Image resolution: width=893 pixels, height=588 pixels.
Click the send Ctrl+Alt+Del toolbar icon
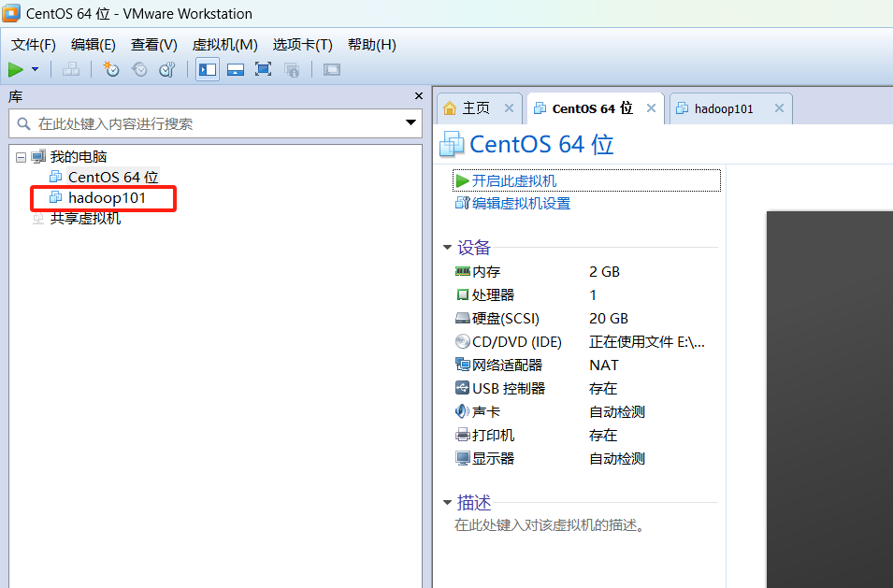coord(71,69)
